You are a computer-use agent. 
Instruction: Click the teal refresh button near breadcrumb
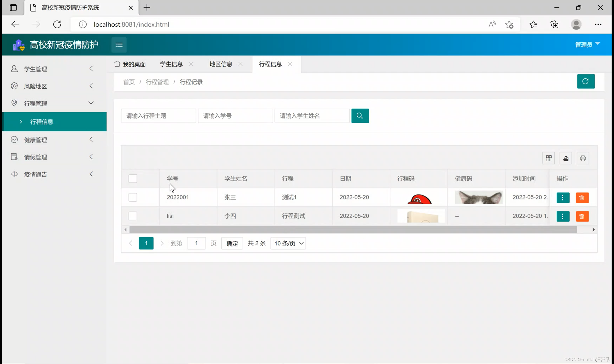pyautogui.click(x=585, y=81)
